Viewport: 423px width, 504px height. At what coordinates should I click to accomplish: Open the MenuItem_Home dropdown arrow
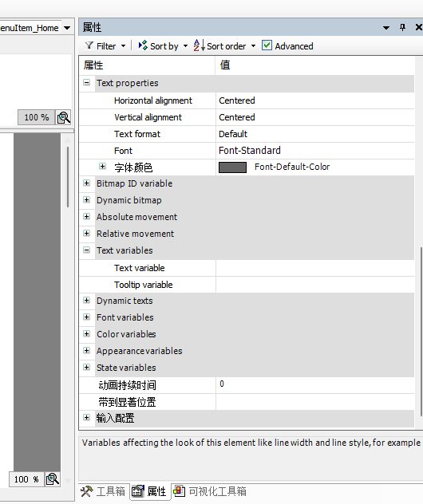(x=67, y=28)
